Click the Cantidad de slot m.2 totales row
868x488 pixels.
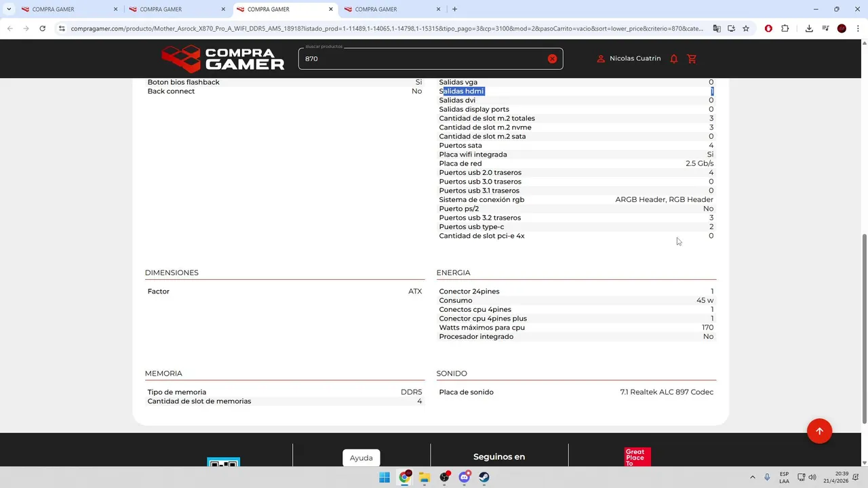click(576, 119)
